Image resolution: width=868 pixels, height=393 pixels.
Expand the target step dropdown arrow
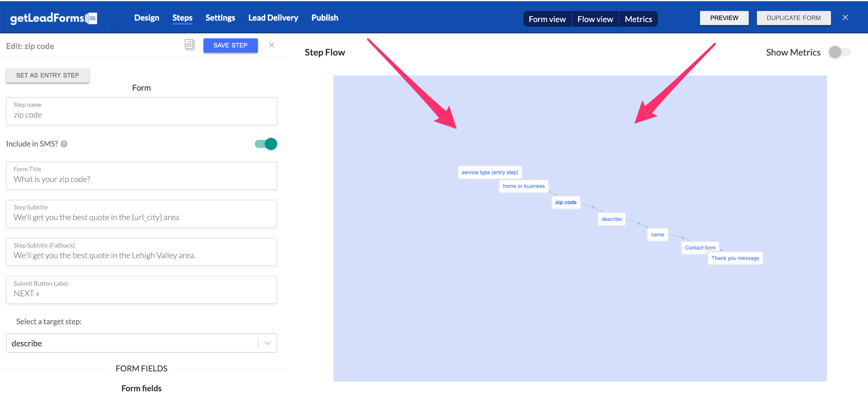point(267,343)
